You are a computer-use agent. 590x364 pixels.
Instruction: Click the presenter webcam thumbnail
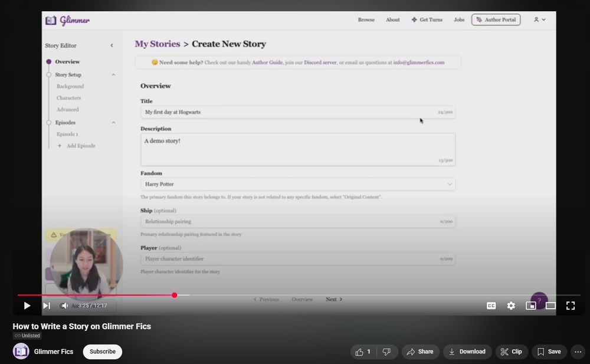(86, 264)
